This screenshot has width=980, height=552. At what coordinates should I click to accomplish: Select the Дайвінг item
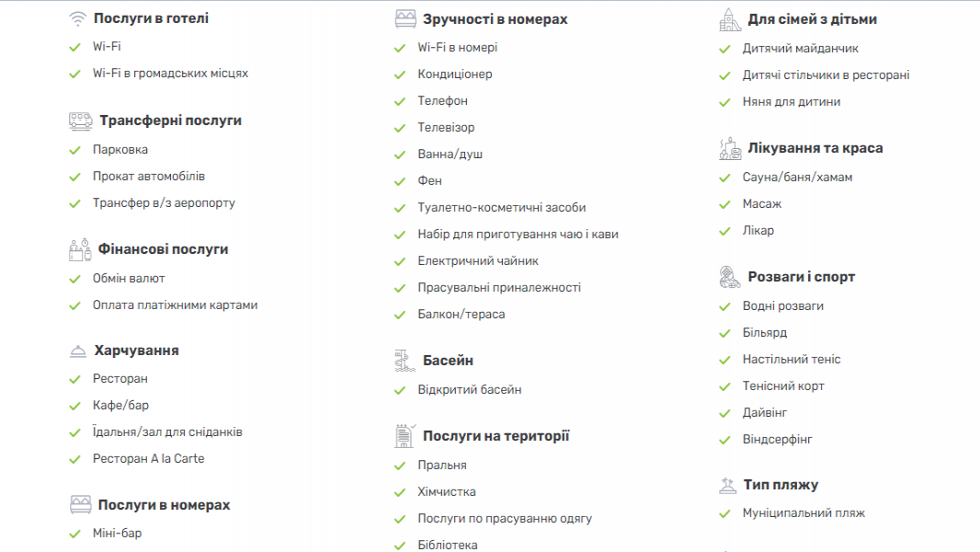764,412
